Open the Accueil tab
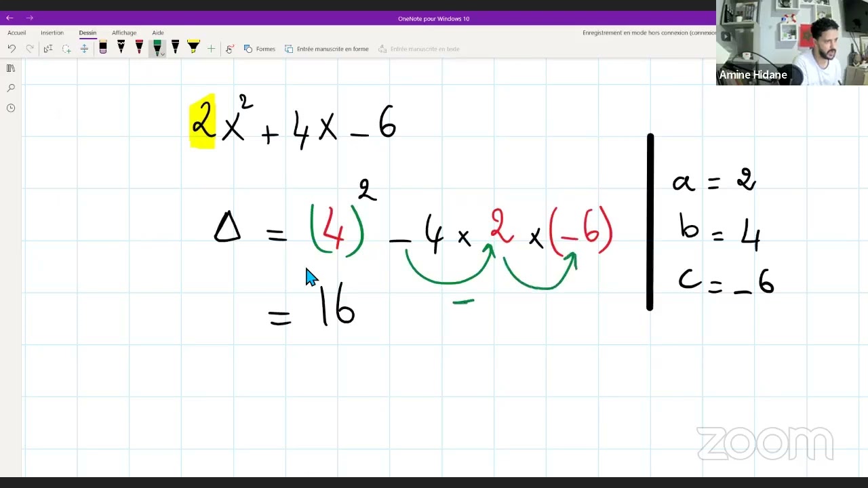The height and width of the screenshot is (488, 868). pyautogui.click(x=17, y=33)
